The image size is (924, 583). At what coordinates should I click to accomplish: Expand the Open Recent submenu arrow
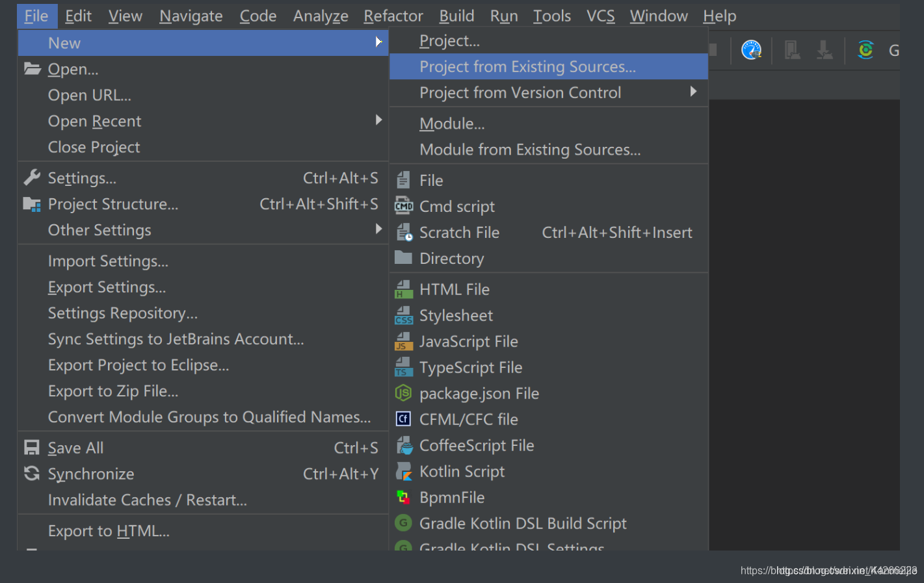tap(378, 120)
